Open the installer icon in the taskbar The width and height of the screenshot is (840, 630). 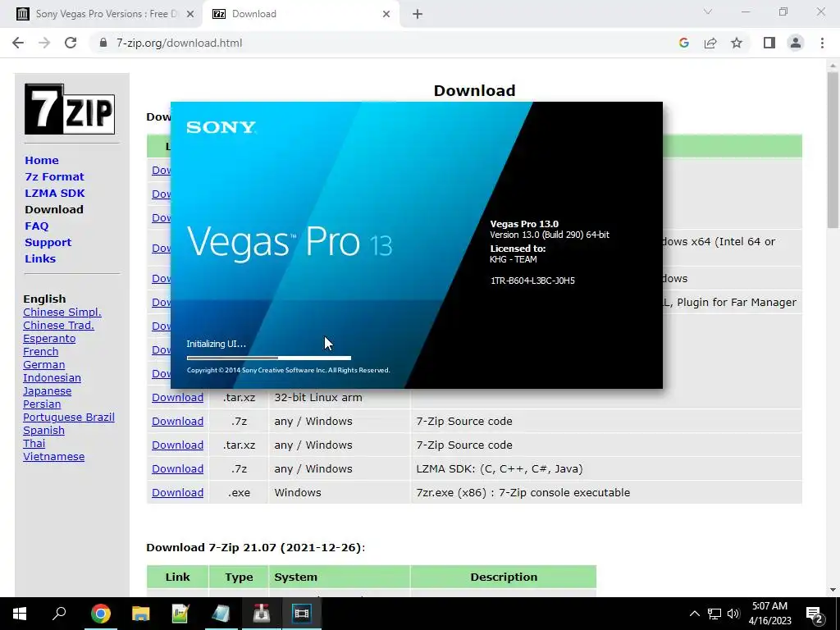click(x=261, y=614)
